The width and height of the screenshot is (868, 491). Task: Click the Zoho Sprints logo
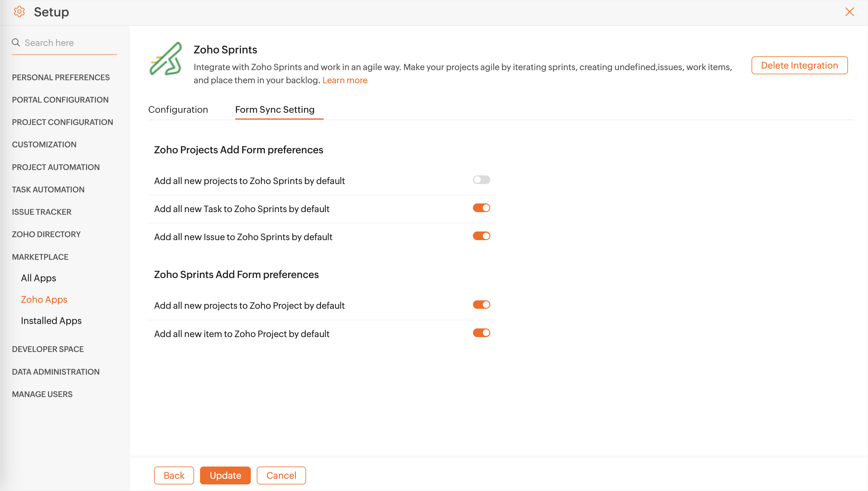166,59
